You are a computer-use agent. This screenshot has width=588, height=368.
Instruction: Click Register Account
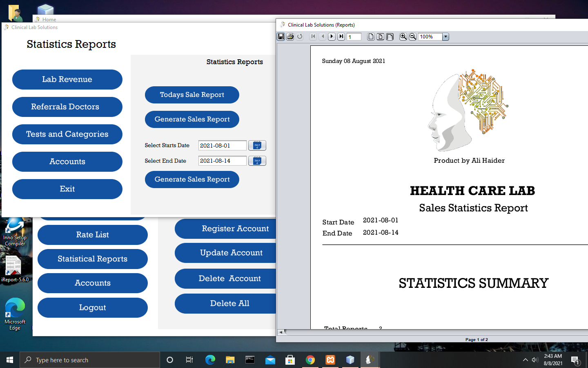231,229
